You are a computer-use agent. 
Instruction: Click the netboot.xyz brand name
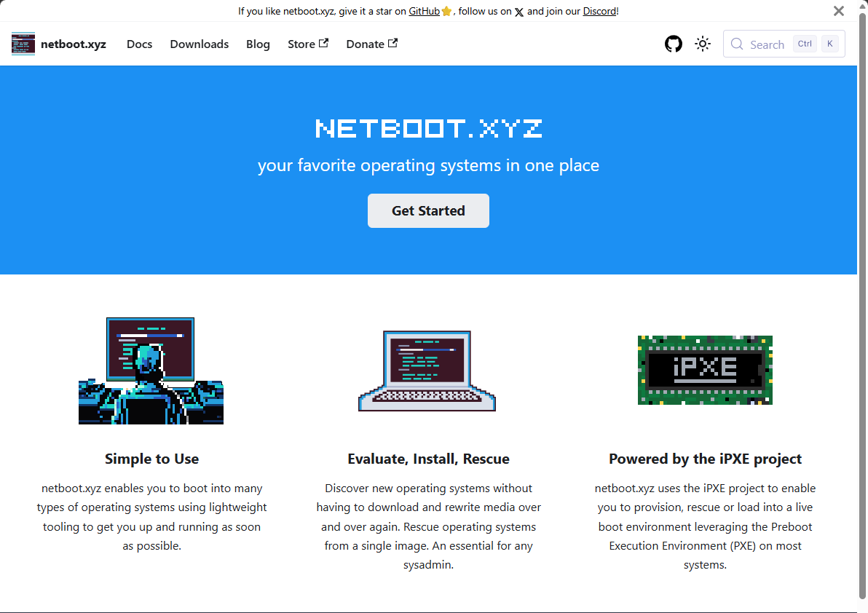point(74,44)
